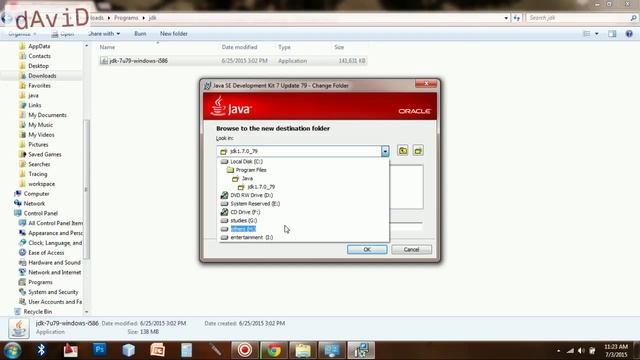This screenshot has width=640, height=360.
Task: Select AppData in the navigation pane
Action: click(x=39, y=47)
